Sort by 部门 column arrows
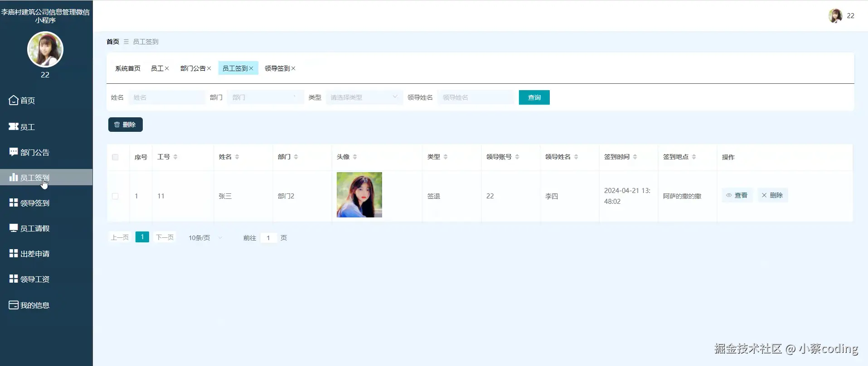 pyautogui.click(x=296, y=157)
